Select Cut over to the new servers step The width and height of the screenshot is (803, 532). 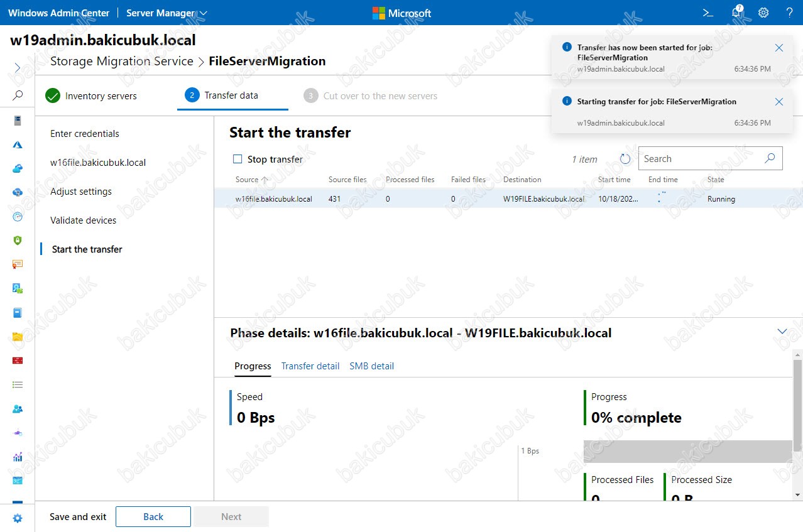pyautogui.click(x=371, y=96)
